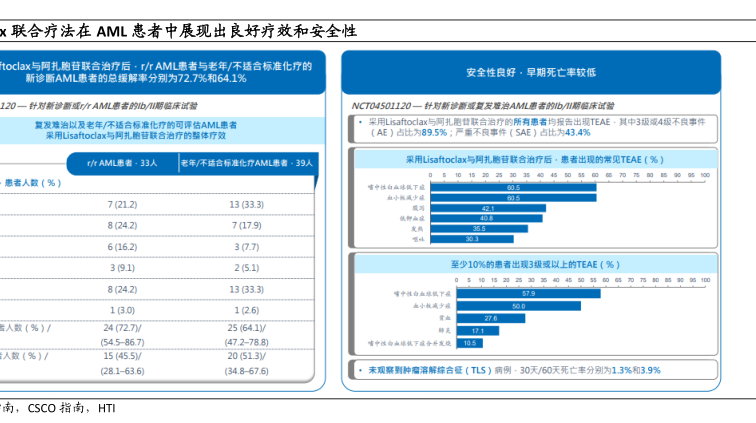Select the 老年/不适合标准化疗AML患者·39人 column header
Image resolution: width=756 pixels, height=423 pixels.
pyautogui.click(x=246, y=161)
